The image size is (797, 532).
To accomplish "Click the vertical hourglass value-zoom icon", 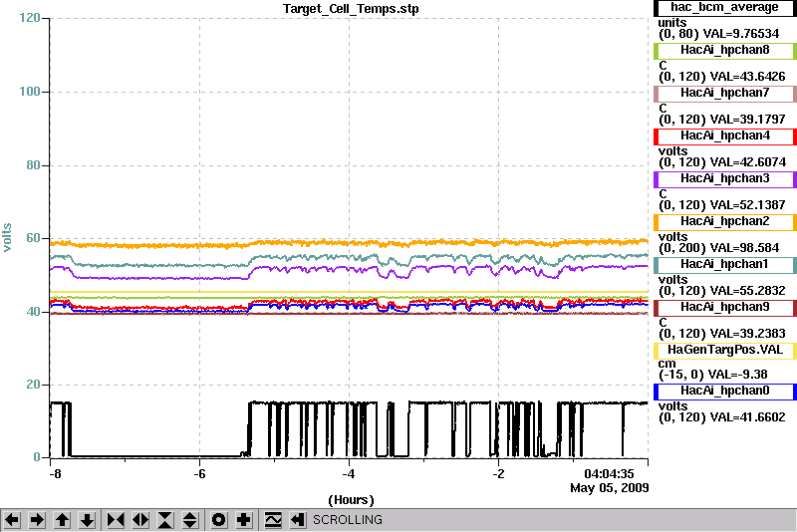I will 165,520.
